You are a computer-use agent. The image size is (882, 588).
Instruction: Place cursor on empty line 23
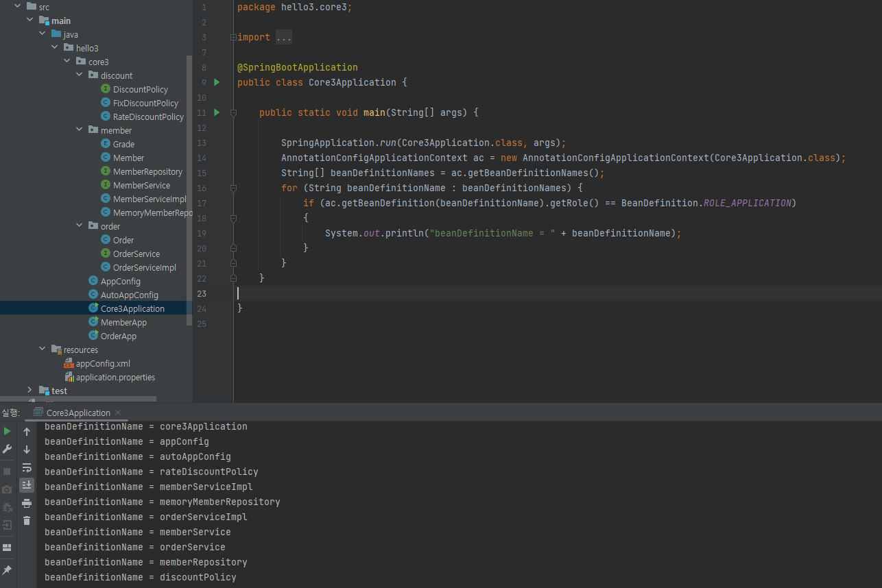point(558,293)
